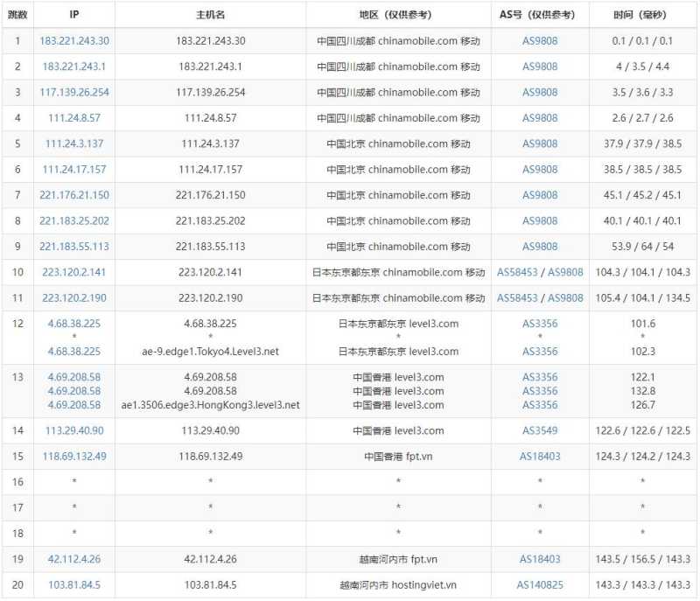Select hop number 13 cell

17,391
